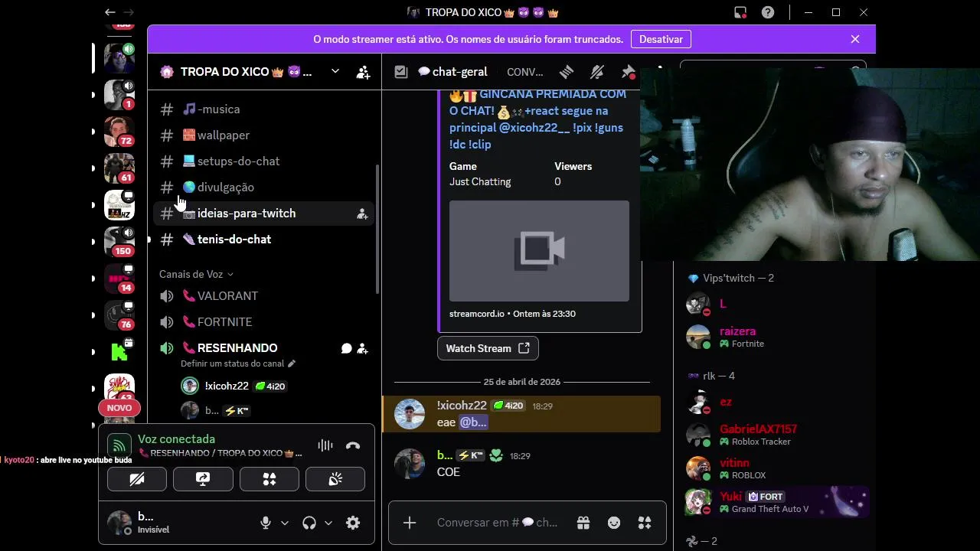Image resolution: width=980 pixels, height=551 pixels.
Task: Click the invite icon on the RESENHANDO channel
Action: point(363,349)
